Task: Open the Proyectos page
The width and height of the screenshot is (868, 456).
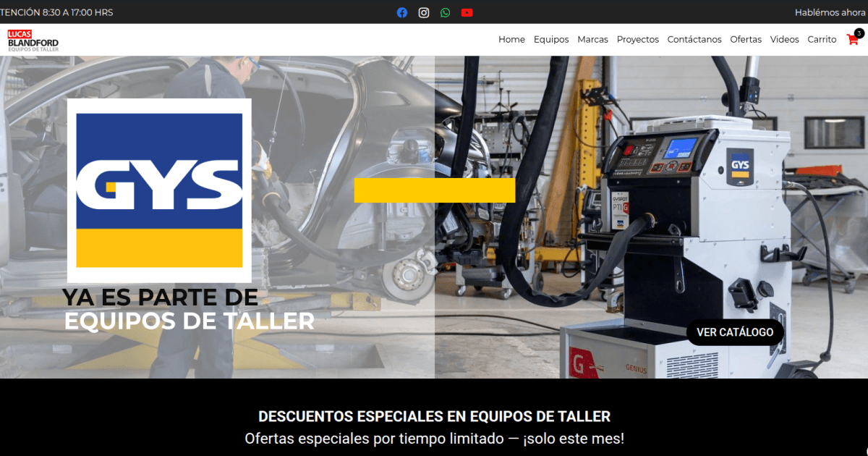Action: 638,40
